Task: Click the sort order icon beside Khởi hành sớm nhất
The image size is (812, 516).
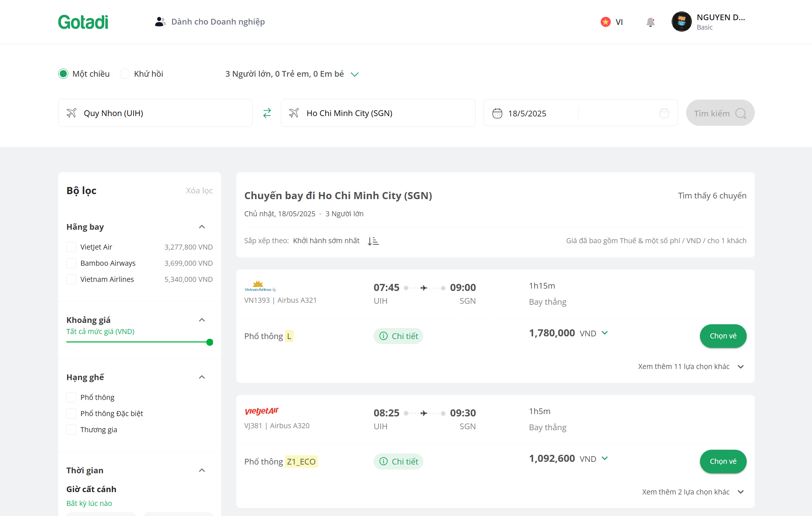Action: (373, 241)
